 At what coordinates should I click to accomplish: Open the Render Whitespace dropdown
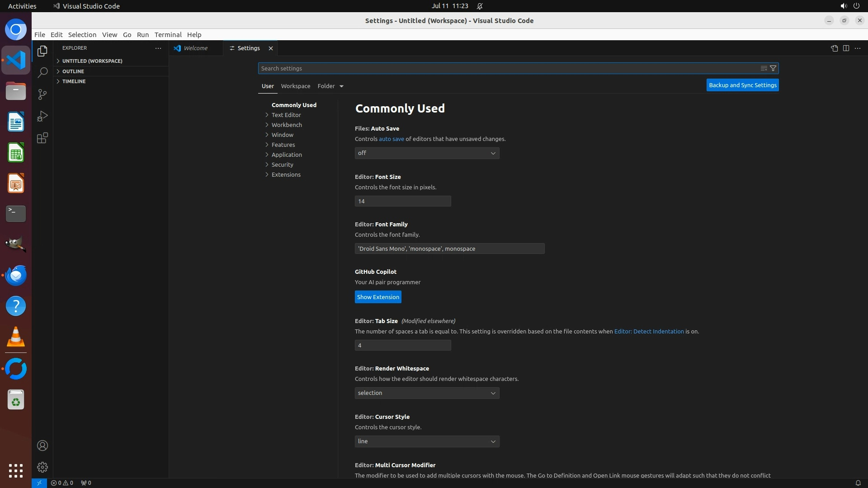click(x=427, y=393)
